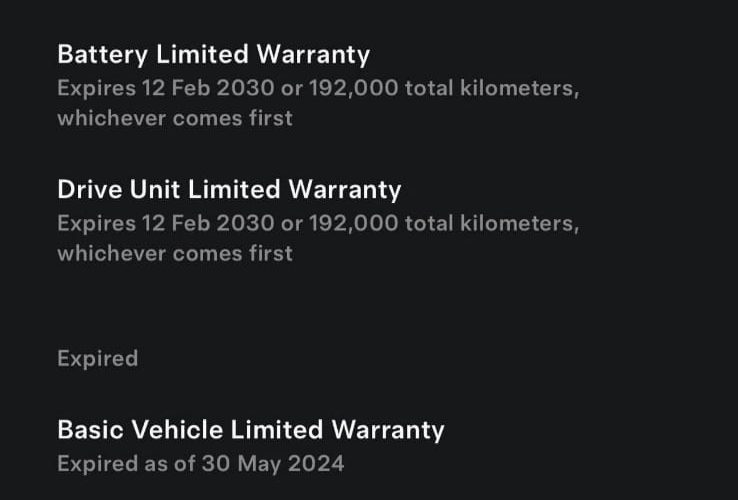
Task: Click the word 'Battery' in the first heading
Action: click(x=99, y=54)
